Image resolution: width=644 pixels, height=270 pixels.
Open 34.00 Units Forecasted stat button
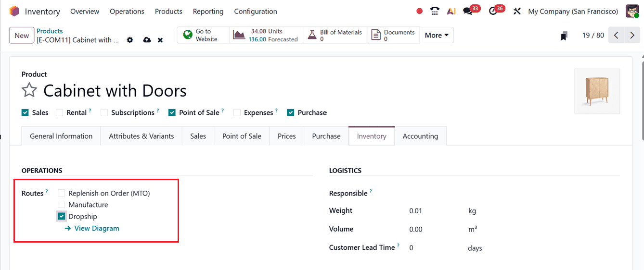(266, 35)
